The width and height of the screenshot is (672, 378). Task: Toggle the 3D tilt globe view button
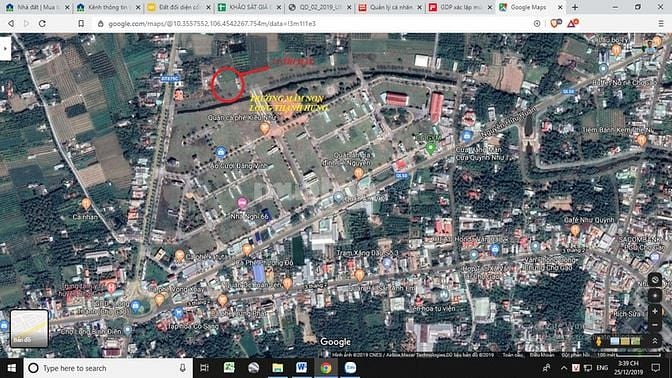pyautogui.click(x=655, y=280)
